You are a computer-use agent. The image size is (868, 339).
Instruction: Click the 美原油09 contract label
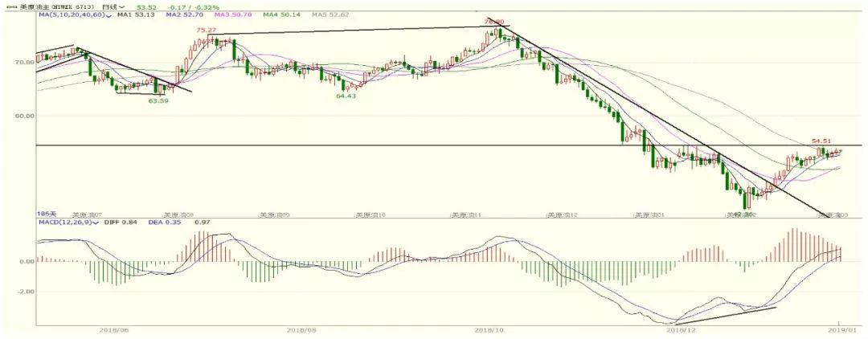click(272, 215)
